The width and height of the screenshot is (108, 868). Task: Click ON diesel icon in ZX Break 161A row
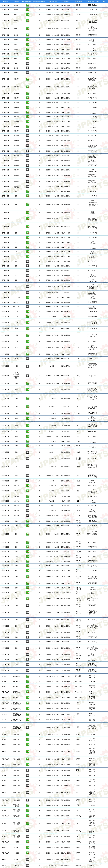point(28,302)
